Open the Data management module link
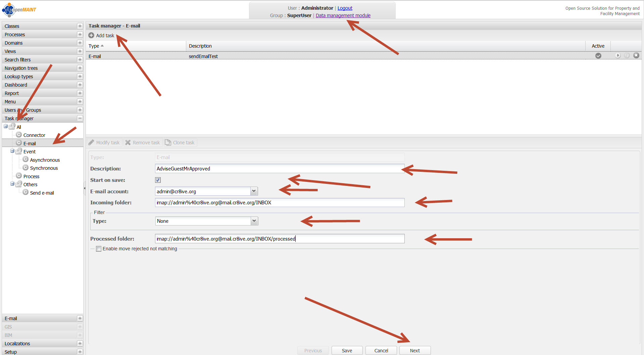 [x=343, y=15]
